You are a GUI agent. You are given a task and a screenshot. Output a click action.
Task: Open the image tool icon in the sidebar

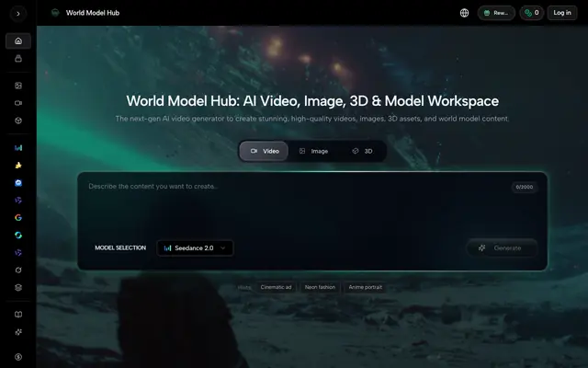coord(18,86)
